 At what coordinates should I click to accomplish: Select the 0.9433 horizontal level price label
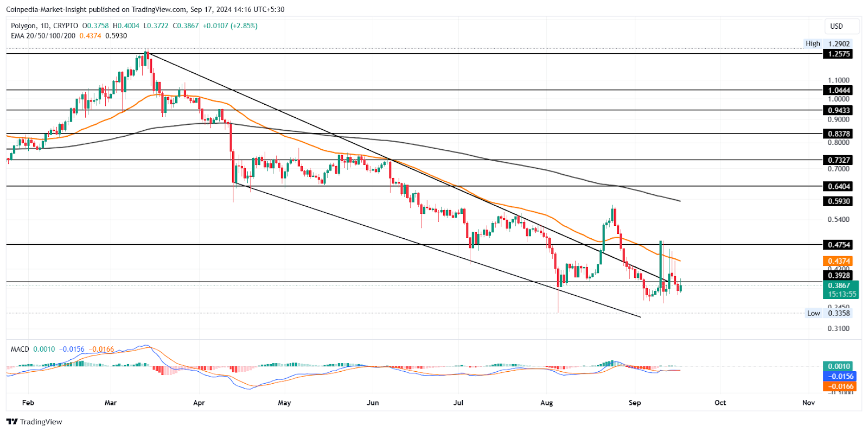coord(838,110)
